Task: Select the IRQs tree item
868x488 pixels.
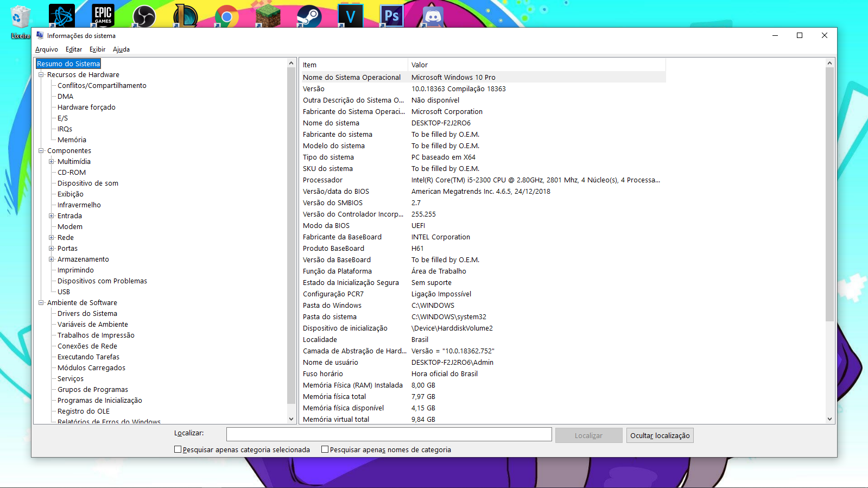Action: point(65,129)
